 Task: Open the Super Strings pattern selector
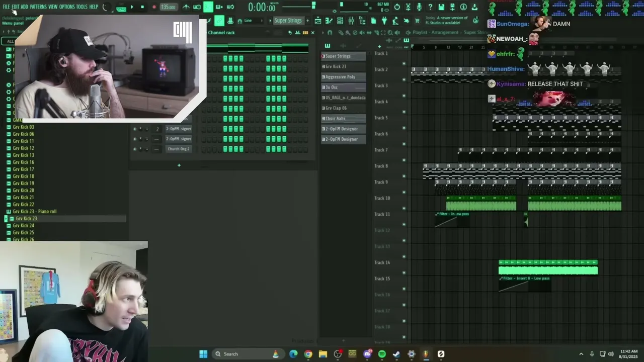[x=288, y=21]
